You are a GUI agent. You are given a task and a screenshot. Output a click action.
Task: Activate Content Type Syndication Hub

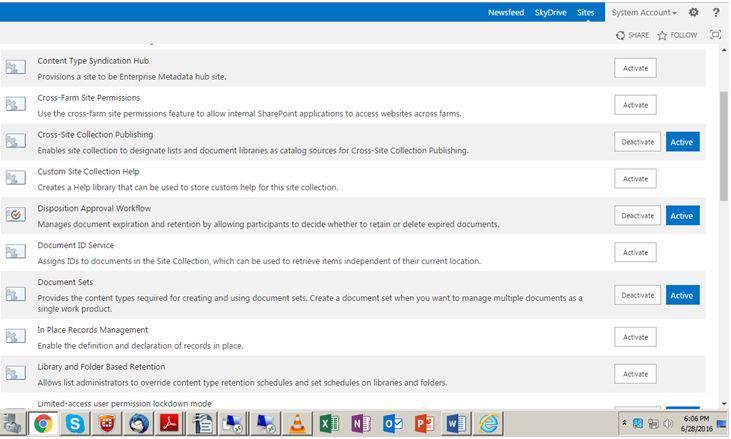(x=635, y=68)
